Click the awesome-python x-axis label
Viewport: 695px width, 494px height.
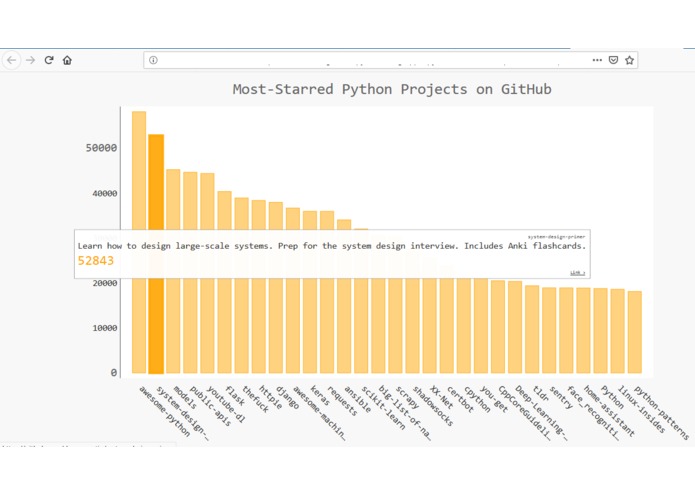pos(165,412)
